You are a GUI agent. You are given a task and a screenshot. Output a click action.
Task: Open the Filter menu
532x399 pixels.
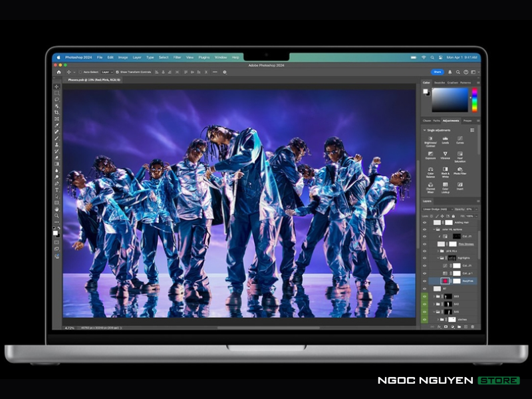(177, 57)
